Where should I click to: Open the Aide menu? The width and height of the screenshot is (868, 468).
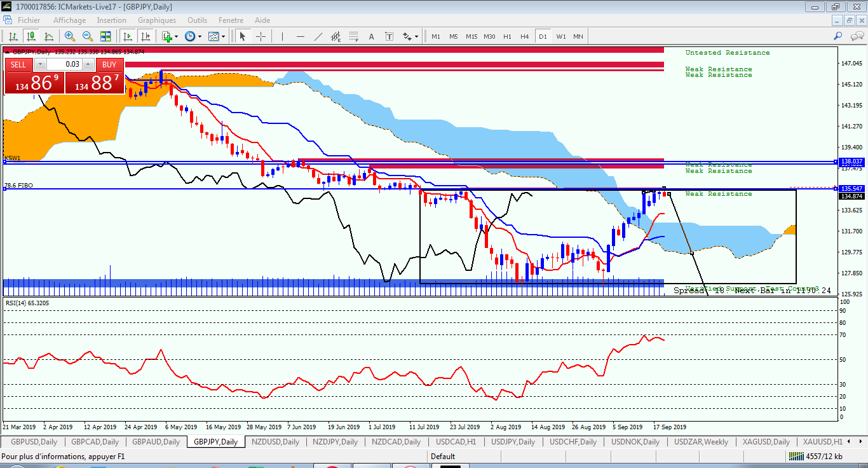[262, 20]
